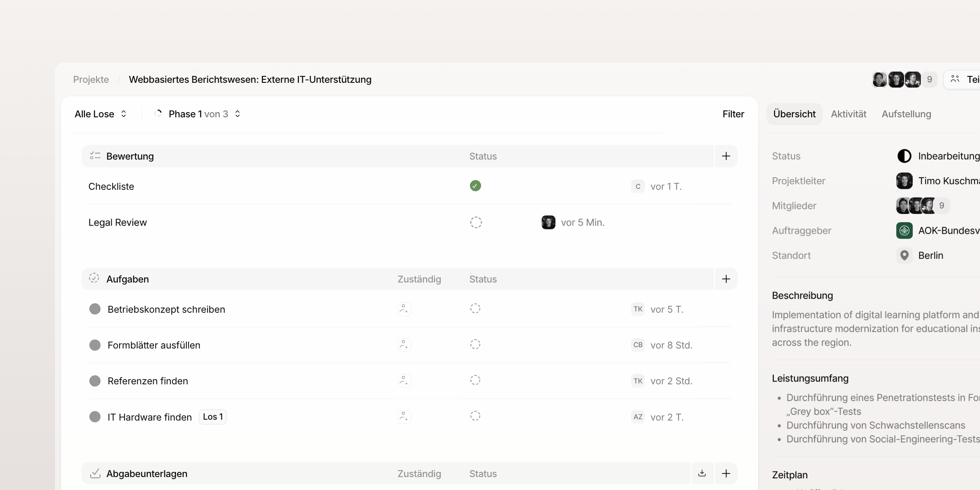980x490 pixels.
Task: Click the share button in the header
Action: coord(962,79)
